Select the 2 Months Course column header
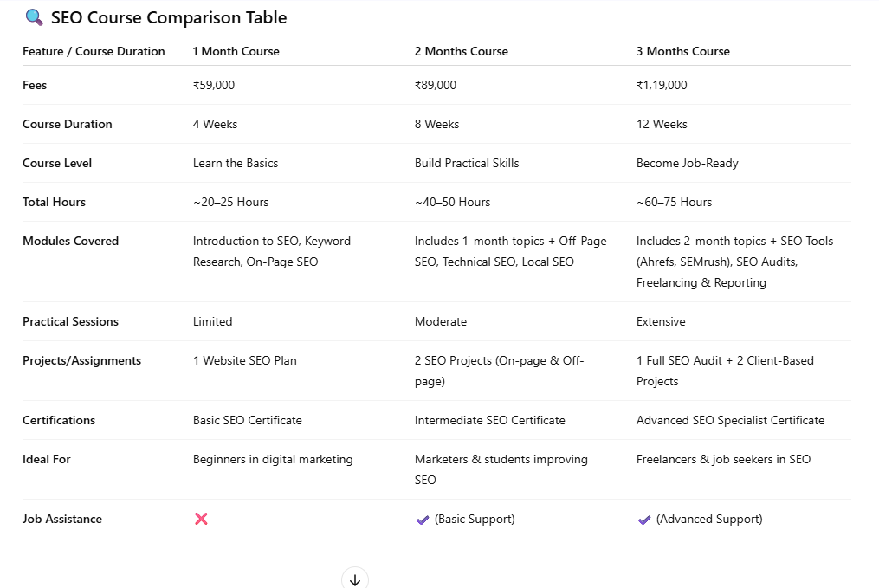The image size is (879, 588). click(461, 51)
